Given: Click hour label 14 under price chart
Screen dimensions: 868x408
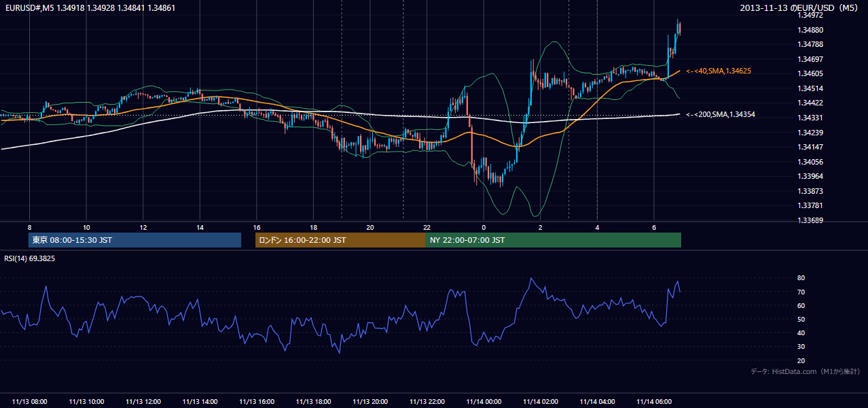Looking at the screenshot, I should tap(200, 227).
